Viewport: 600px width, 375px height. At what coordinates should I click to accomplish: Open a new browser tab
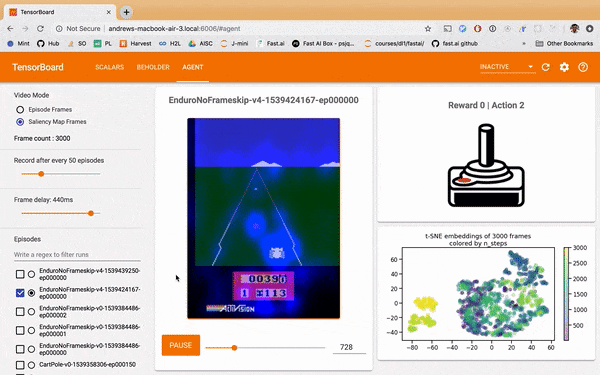tap(126, 12)
